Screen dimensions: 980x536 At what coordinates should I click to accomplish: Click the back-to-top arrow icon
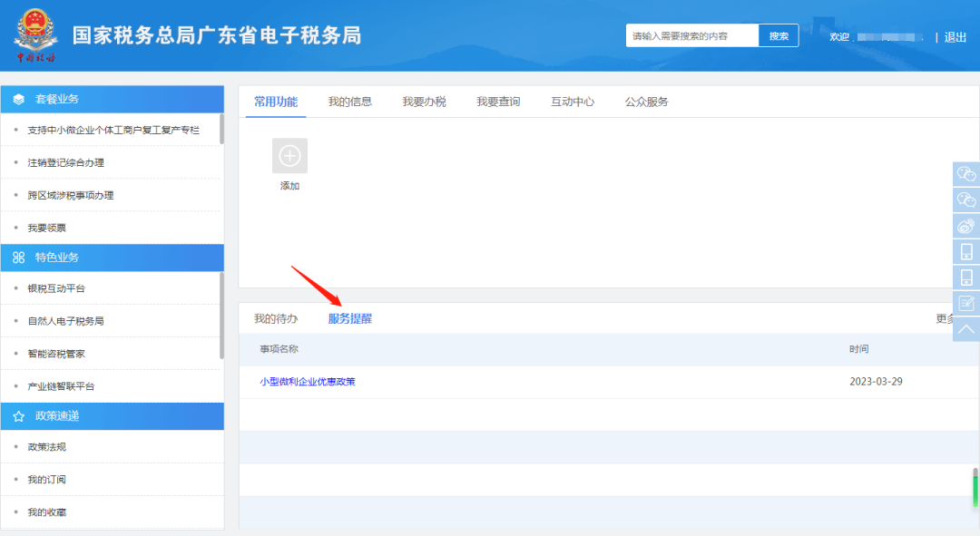click(x=966, y=329)
